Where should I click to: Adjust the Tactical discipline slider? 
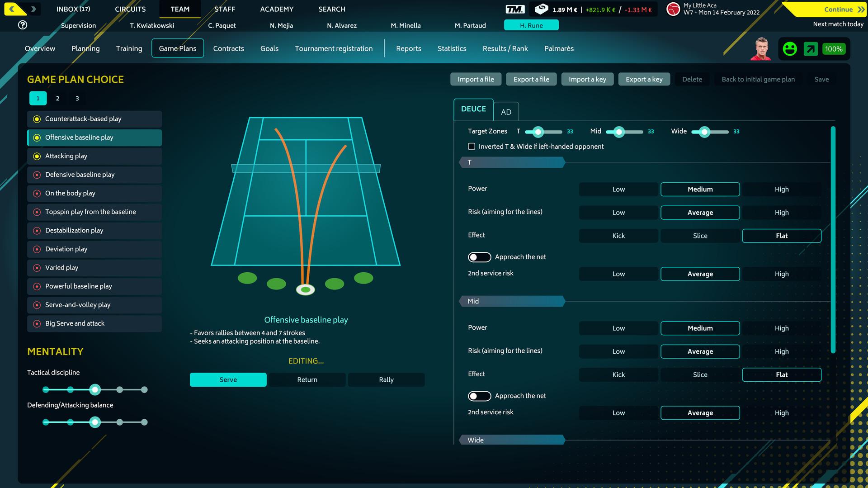click(x=95, y=389)
